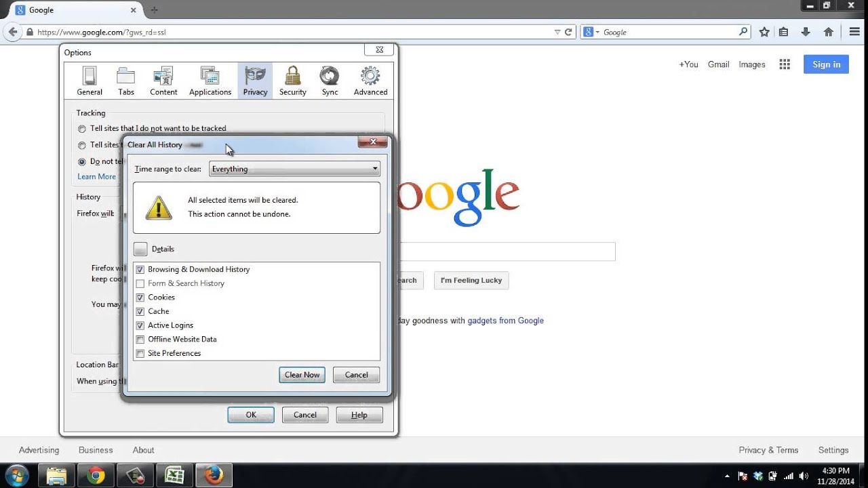Image resolution: width=868 pixels, height=488 pixels.
Task: Go to the Home page icon
Action: pos(828,32)
